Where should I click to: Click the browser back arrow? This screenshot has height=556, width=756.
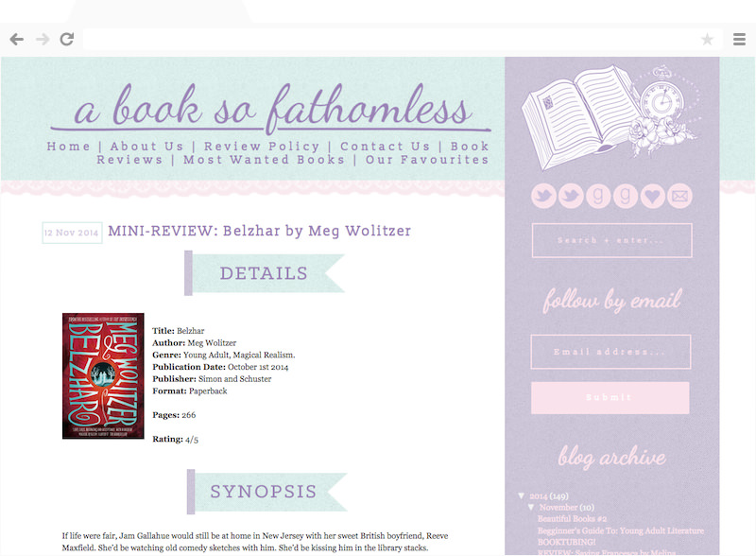click(16, 39)
